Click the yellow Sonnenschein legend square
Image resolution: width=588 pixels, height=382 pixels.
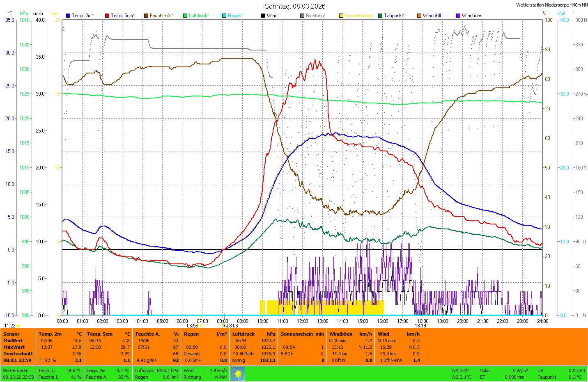click(x=341, y=16)
